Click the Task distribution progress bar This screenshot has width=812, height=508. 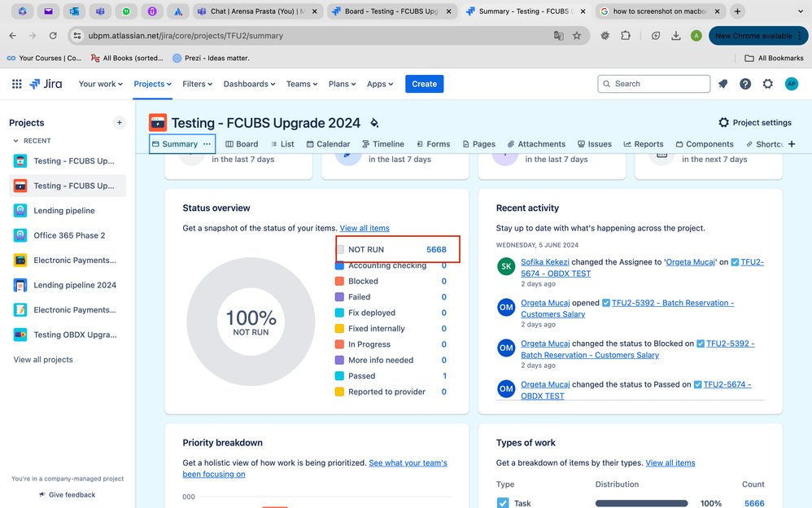pos(642,503)
